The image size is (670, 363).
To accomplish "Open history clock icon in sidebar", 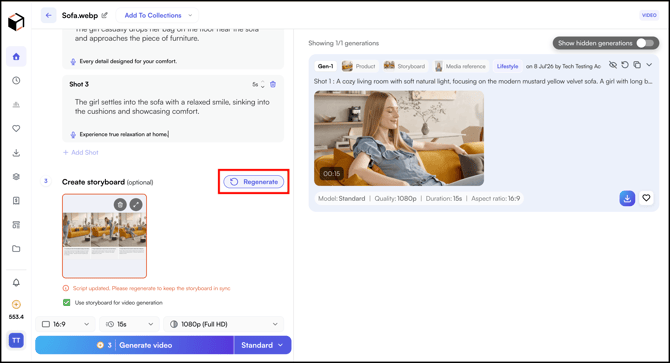I will [16, 81].
